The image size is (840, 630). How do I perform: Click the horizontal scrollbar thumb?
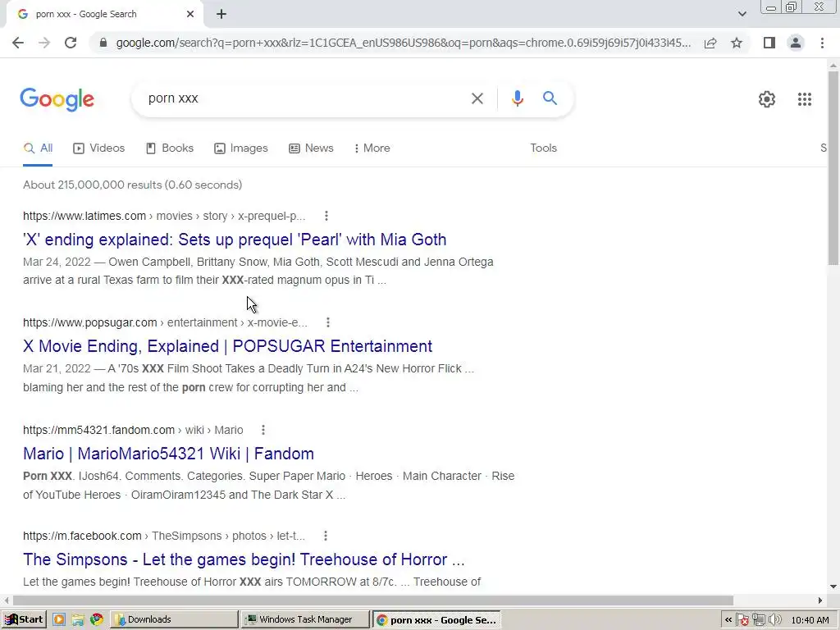pyautogui.click(x=372, y=600)
